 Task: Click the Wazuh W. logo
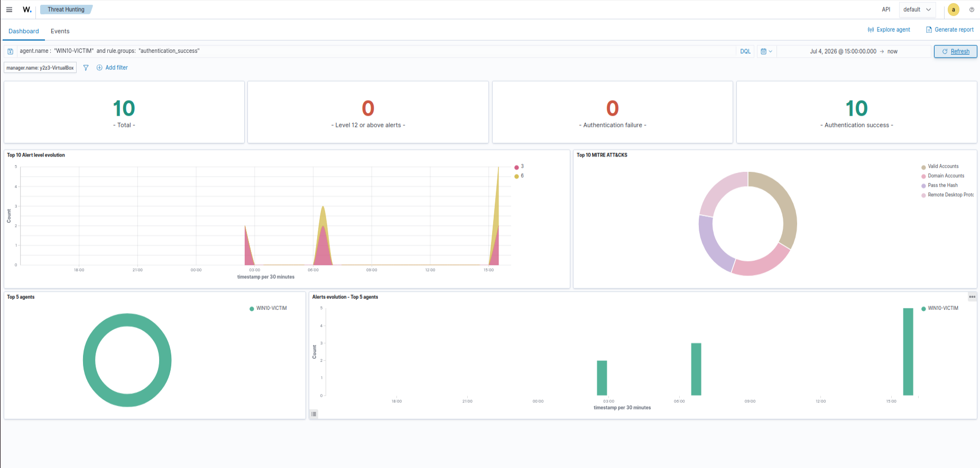coord(27,10)
